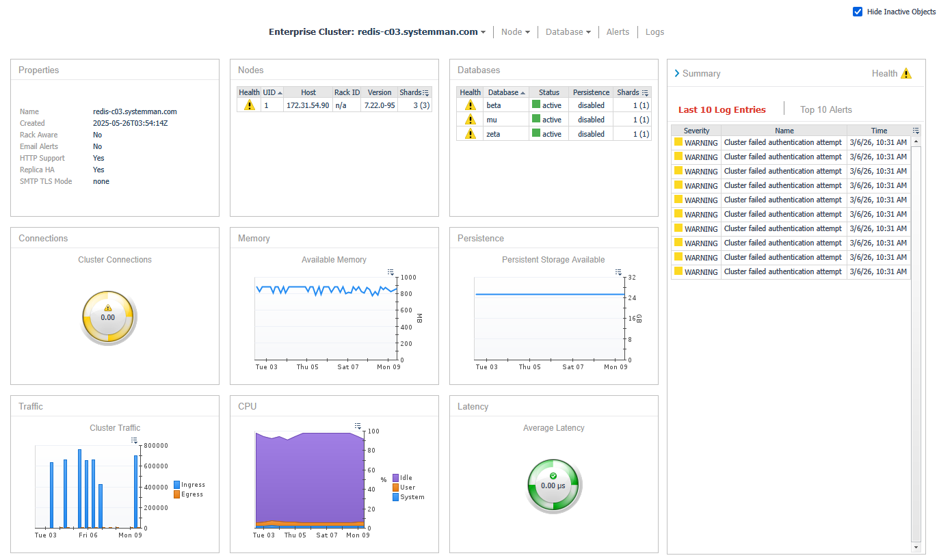Select the mu database name
The height and width of the screenshot is (560, 939).
(x=492, y=120)
